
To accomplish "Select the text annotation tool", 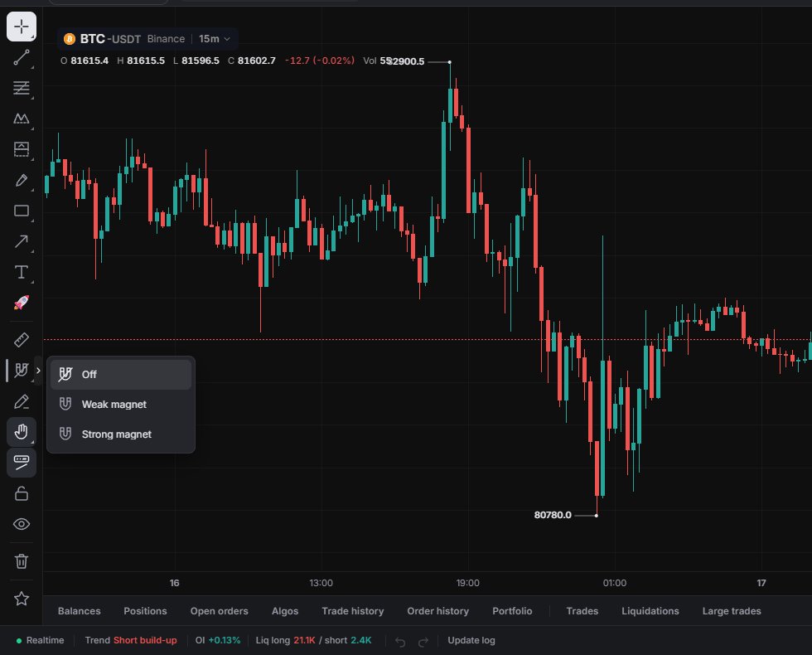I will coord(22,272).
